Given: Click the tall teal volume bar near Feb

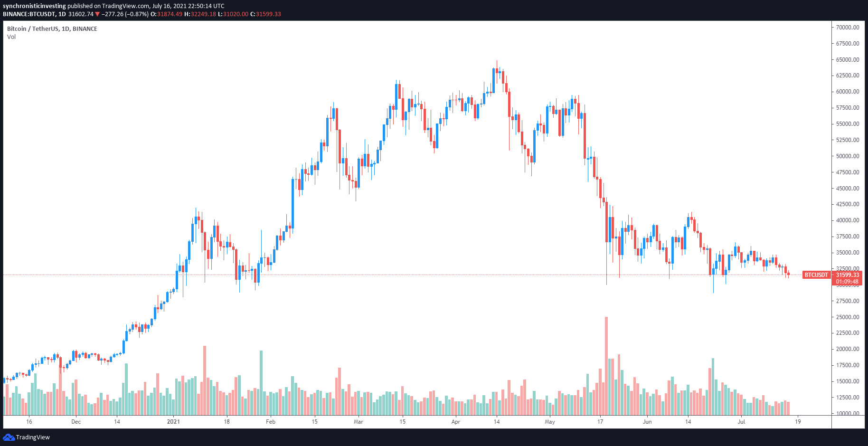Looking at the screenshot, I should click(261, 382).
